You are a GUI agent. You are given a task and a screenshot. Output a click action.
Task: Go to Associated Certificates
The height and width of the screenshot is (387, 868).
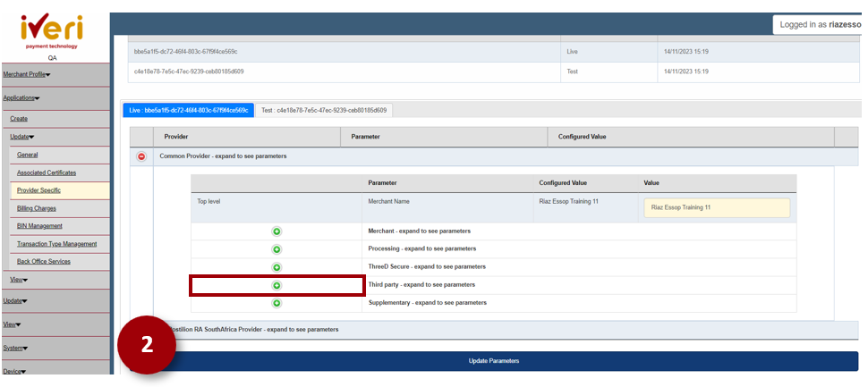pyautogui.click(x=47, y=172)
